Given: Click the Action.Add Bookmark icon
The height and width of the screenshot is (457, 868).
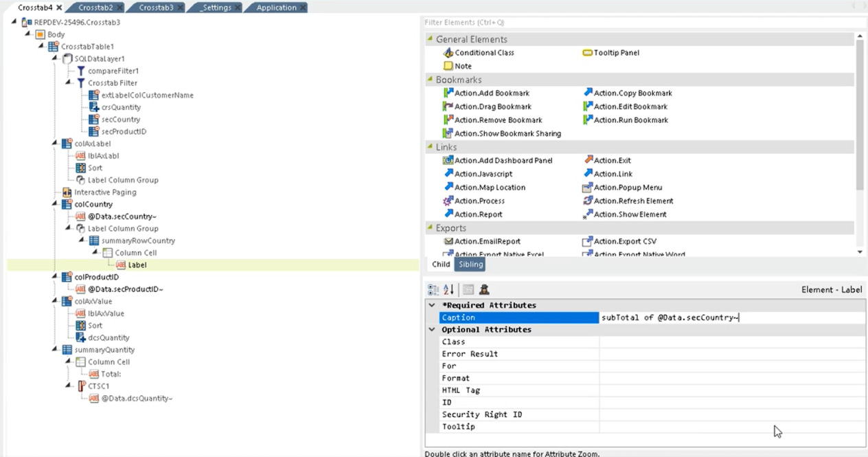Looking at the screenshot, I should pyautogui.click(x=448, y=93).
